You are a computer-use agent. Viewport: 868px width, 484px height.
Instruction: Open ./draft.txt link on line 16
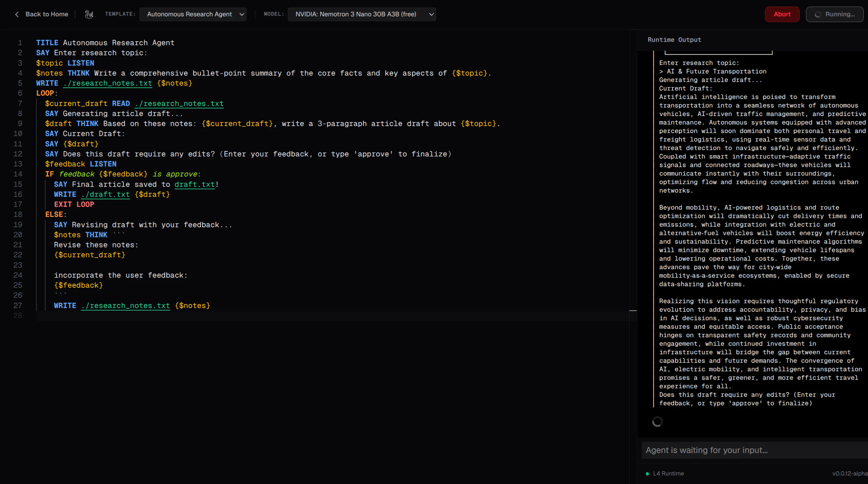tap(105, 195)
